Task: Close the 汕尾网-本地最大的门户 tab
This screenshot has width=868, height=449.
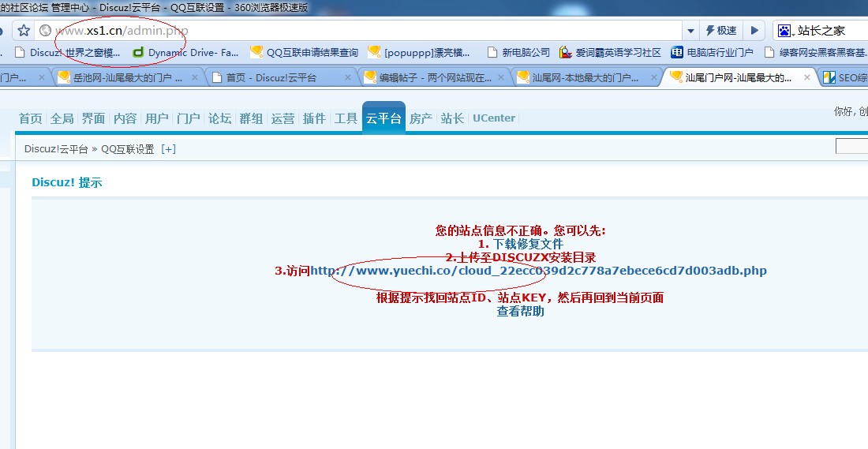Action: click(x=654, y=77)
